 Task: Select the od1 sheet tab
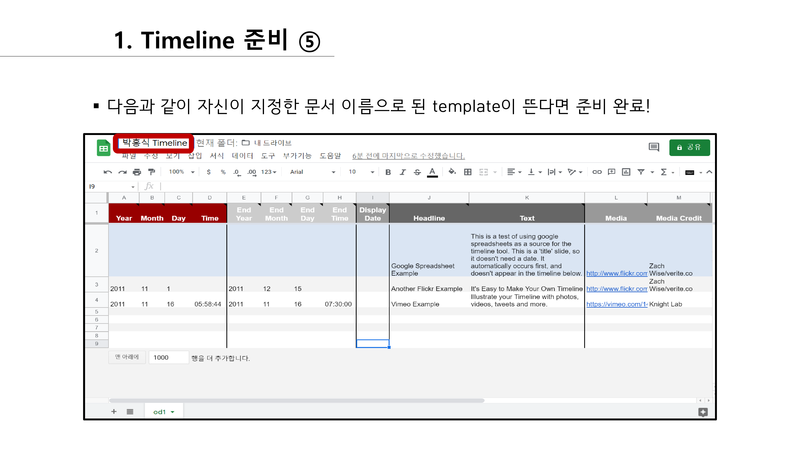click(164, 412)
